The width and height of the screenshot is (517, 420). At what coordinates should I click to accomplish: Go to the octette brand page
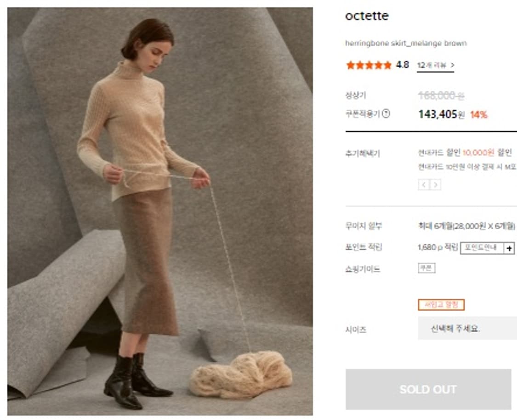pyautogui.click(x=367, y=16)
